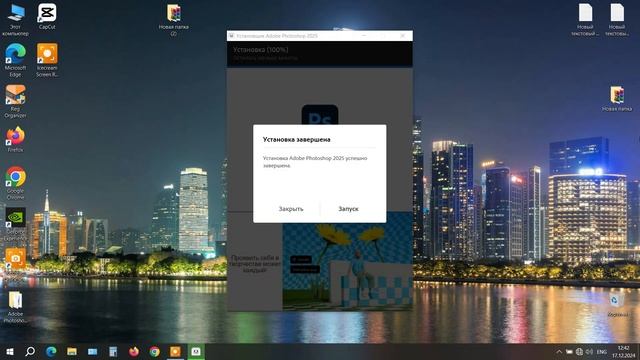Switch to the installer's taskbar button
640x360 pixels.
click(x=196, y=351)
